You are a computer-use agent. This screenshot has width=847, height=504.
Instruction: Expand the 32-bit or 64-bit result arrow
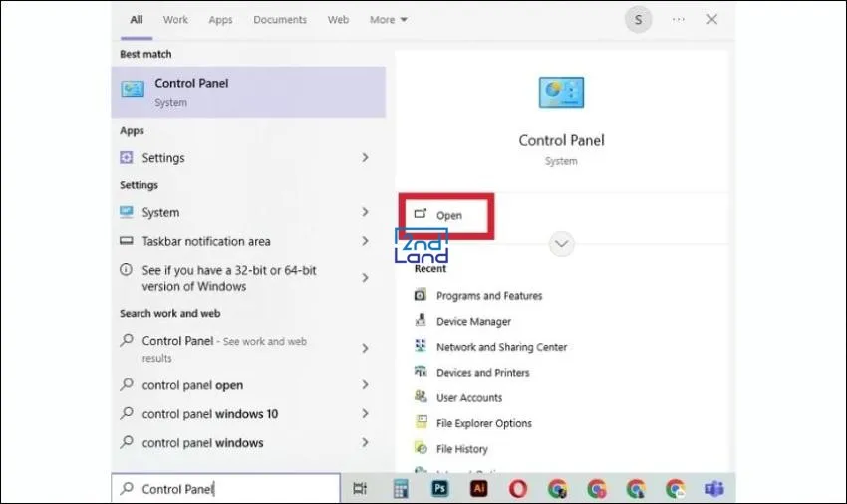365,278
